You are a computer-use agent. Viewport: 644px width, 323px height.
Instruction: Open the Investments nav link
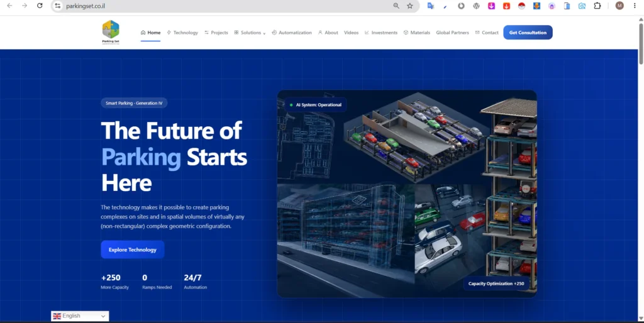coord(381,33)
